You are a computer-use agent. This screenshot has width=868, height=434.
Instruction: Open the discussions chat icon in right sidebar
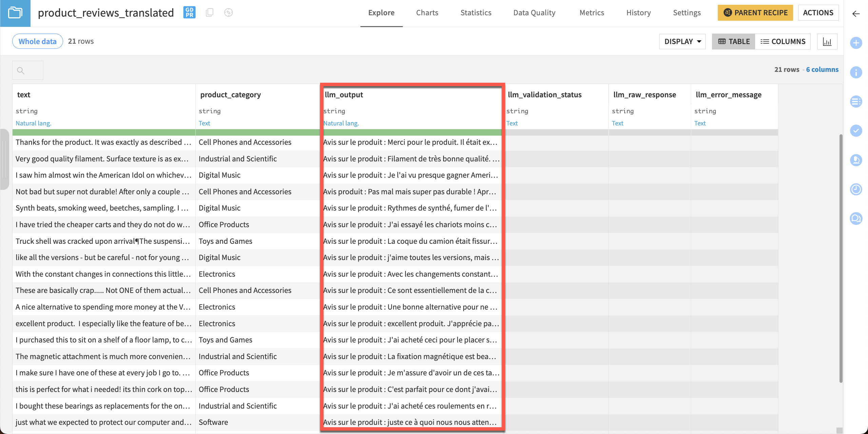pyautogui.click(x=856, y=218)
